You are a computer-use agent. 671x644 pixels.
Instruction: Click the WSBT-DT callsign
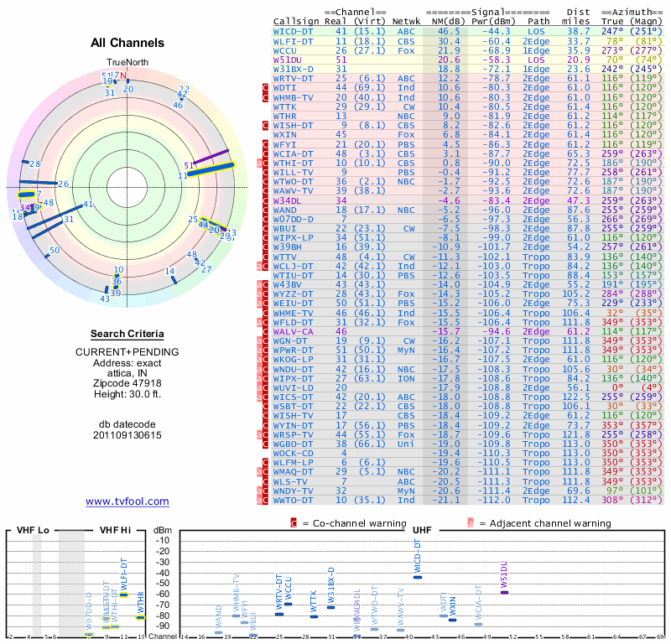pos(293,407)
